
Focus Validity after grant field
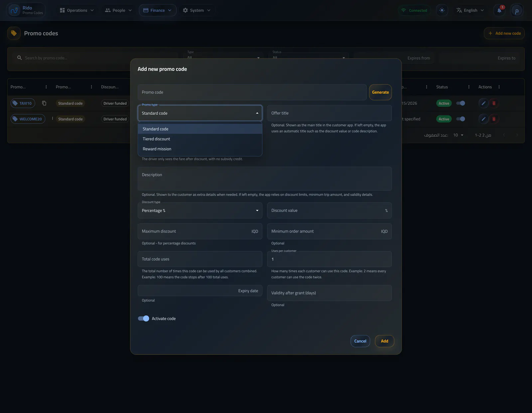coord(329,293)
